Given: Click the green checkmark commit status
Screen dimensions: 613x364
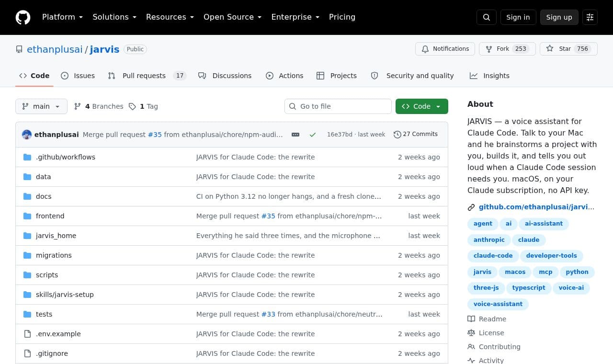Looking at the screenshot, I should coord(313,135).
